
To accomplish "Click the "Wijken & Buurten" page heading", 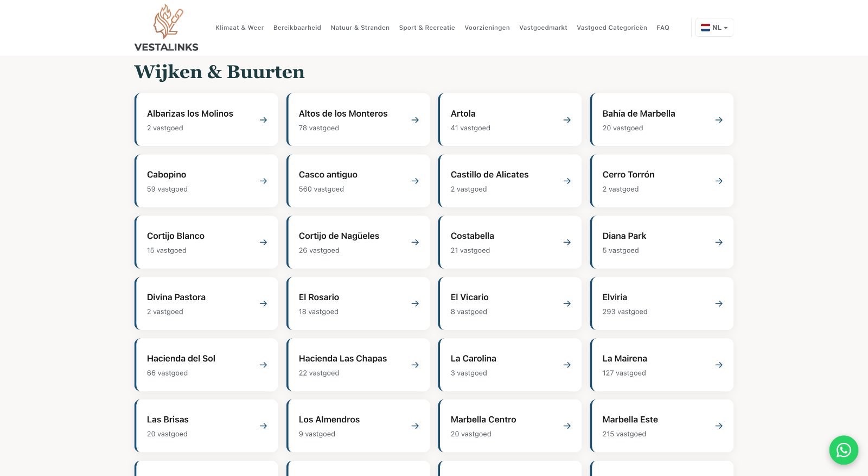I will point(220,72).
